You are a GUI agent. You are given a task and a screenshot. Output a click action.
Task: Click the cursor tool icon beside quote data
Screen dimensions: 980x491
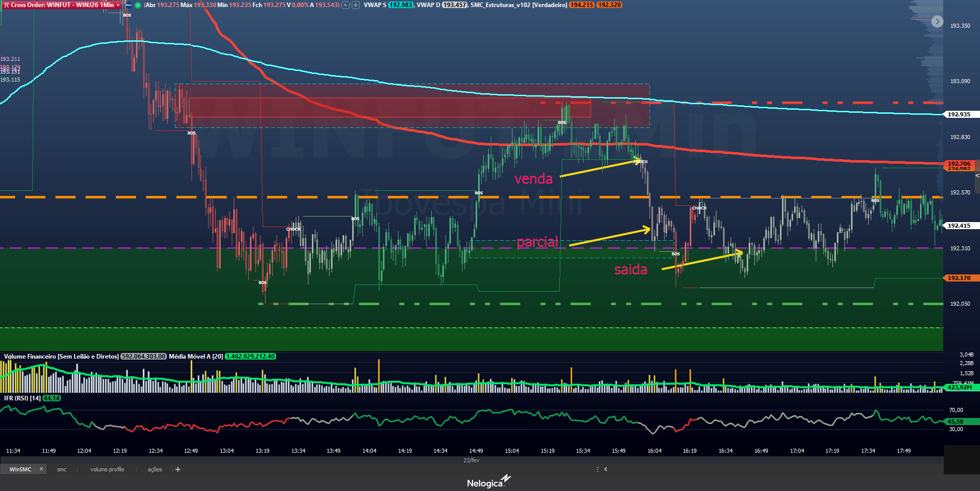[346, 5]
